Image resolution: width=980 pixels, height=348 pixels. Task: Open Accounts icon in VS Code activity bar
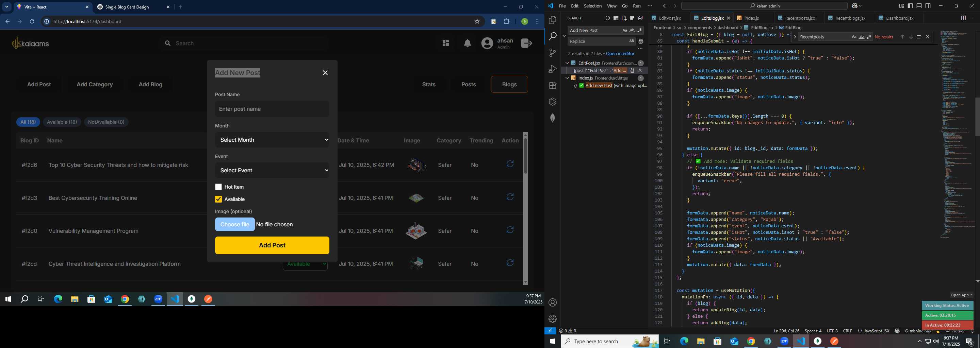[552, 303]
